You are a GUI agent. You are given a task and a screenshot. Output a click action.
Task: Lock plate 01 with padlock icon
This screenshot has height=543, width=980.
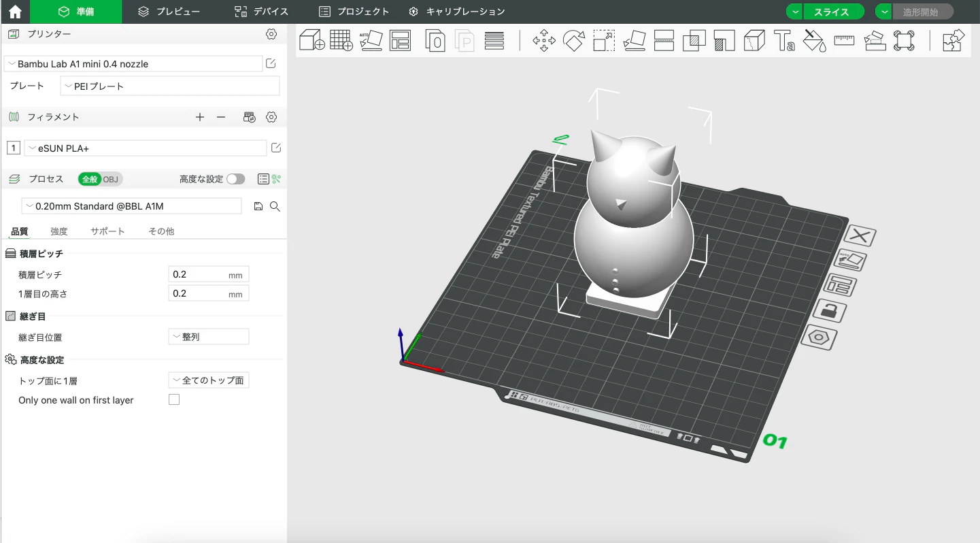[x=830, y=311]
